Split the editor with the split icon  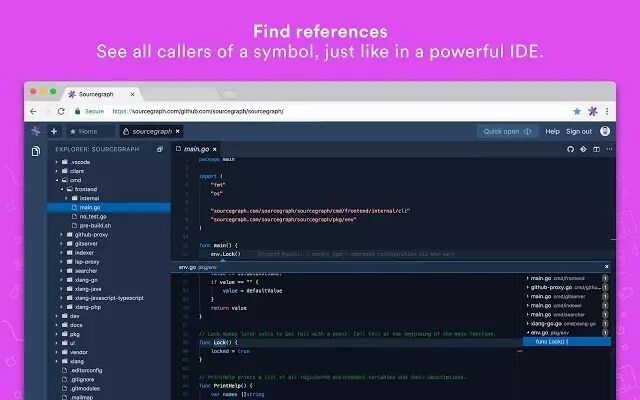(x=596, y=149)
